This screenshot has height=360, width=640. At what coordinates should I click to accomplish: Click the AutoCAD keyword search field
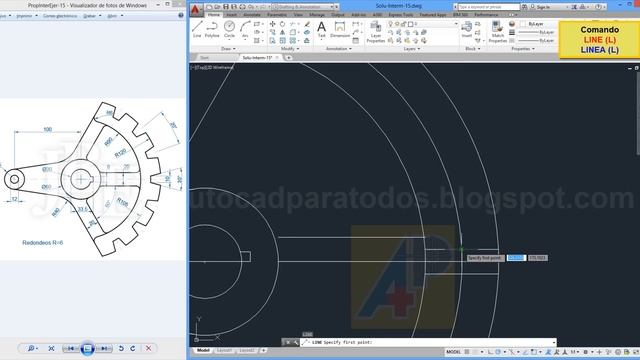489,7
